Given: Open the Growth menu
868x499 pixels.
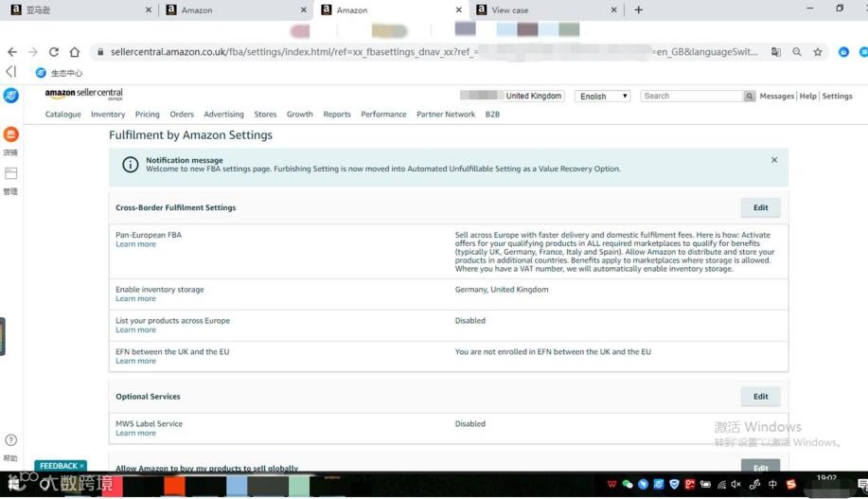Looking at the screenshot, I should pyautogui.click(x=299, y=114).
